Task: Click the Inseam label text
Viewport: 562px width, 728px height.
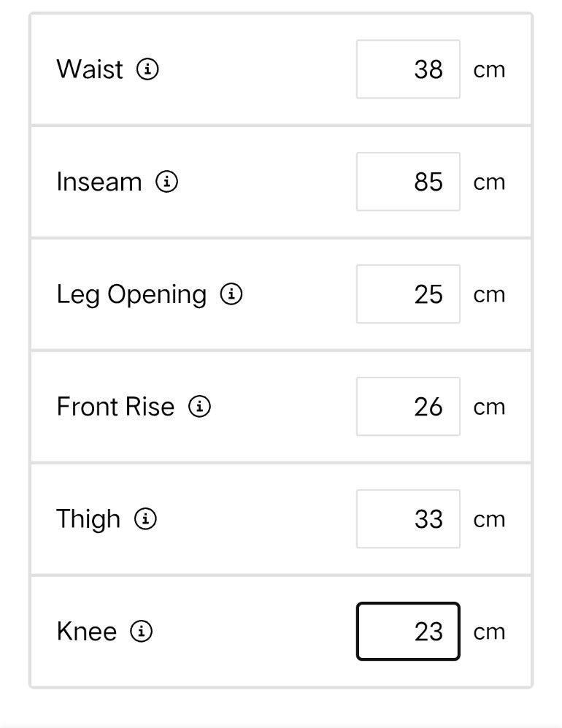Action: 99,182
